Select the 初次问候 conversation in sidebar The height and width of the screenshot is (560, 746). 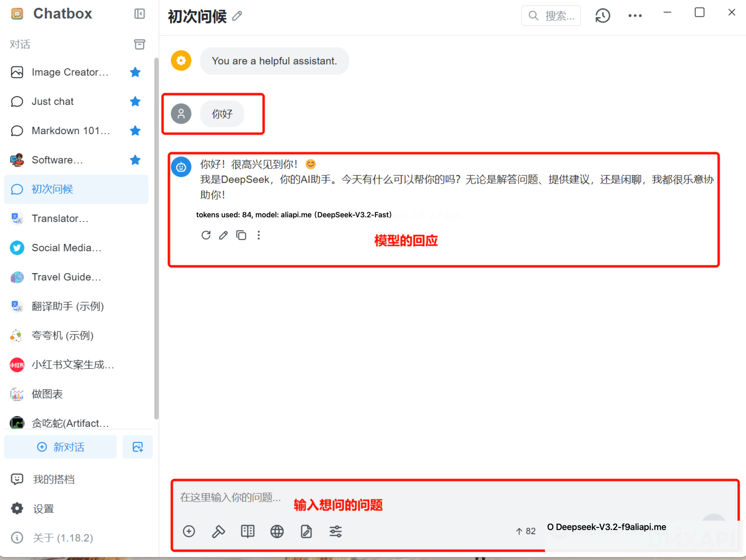pyautogui.click(x=76, y=189)
